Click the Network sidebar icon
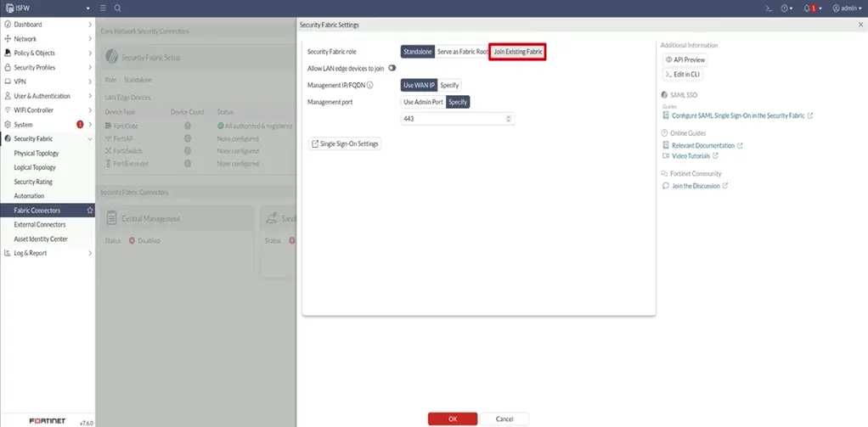 8,39
